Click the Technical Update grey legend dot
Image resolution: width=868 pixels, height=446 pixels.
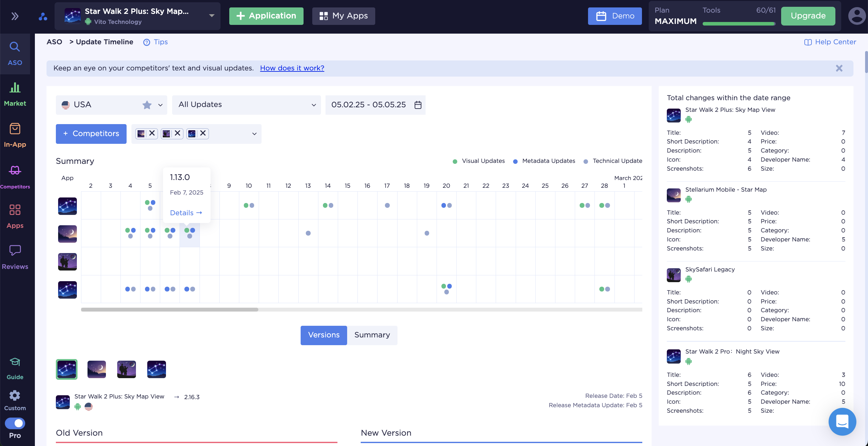click(x=586, y=161)
